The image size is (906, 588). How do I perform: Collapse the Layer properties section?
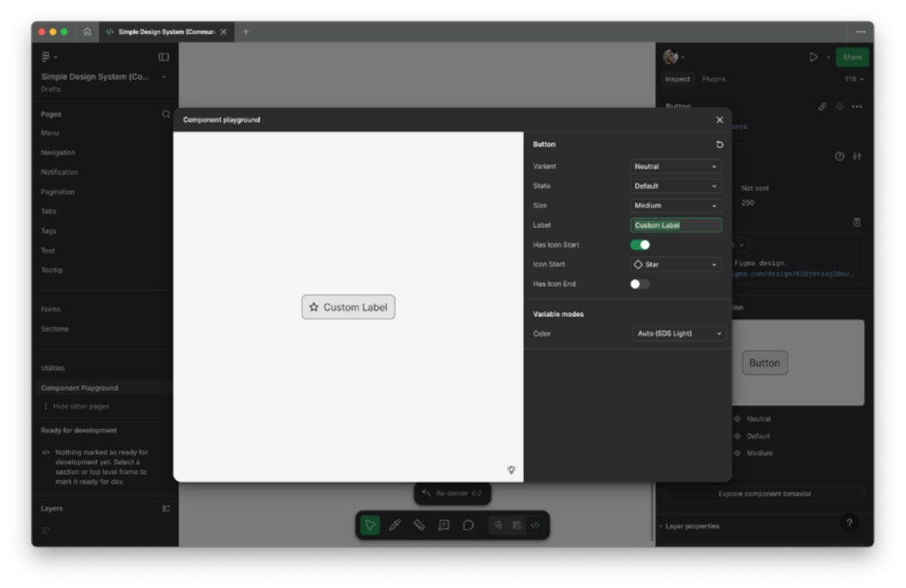(689, 526)
